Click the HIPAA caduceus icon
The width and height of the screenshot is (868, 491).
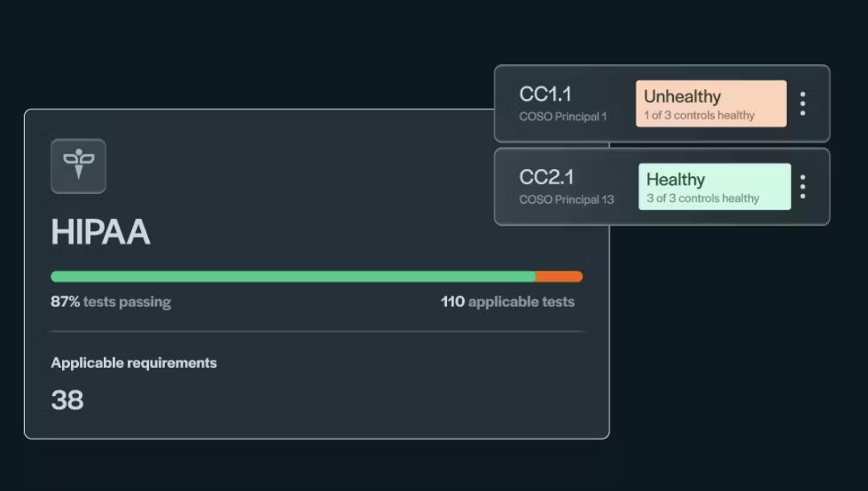(x=78, y=166)
